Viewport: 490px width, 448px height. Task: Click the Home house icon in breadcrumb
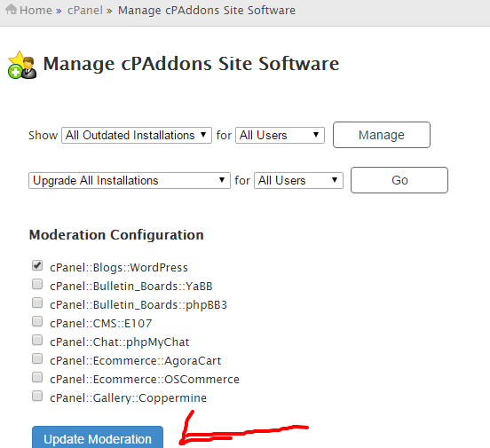[12, 10]
